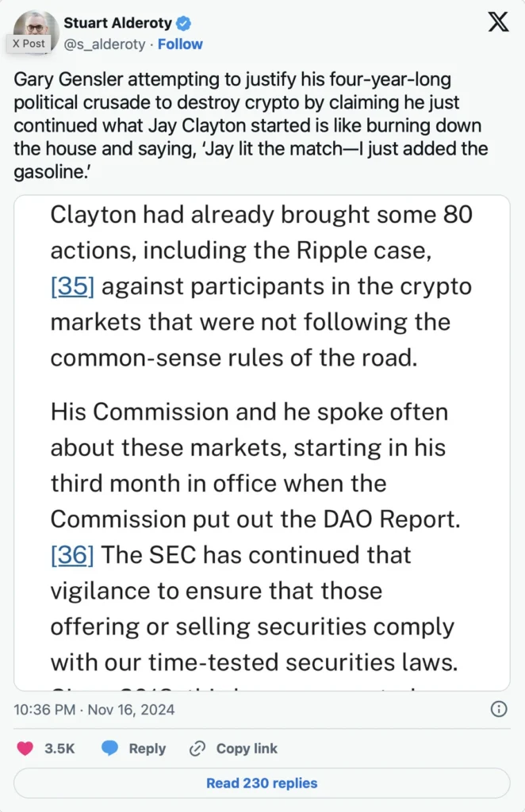Click the Reply text label

[147, 749]
